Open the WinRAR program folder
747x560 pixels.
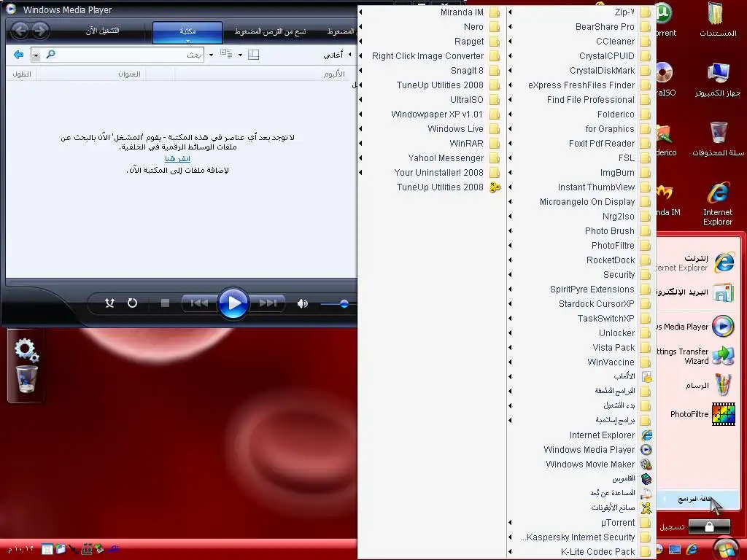430,144
